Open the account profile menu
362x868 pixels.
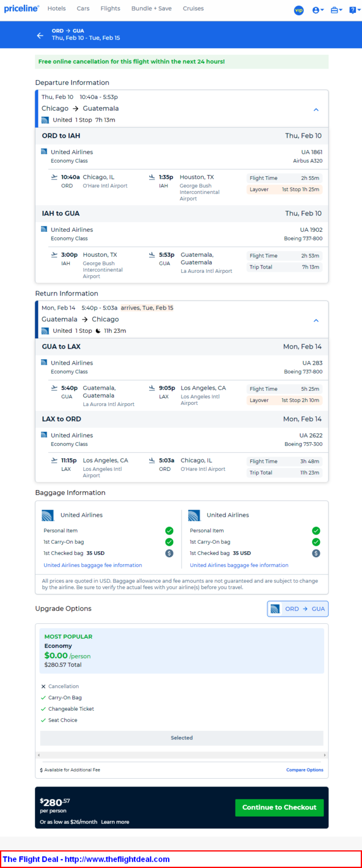click(318, 10)
